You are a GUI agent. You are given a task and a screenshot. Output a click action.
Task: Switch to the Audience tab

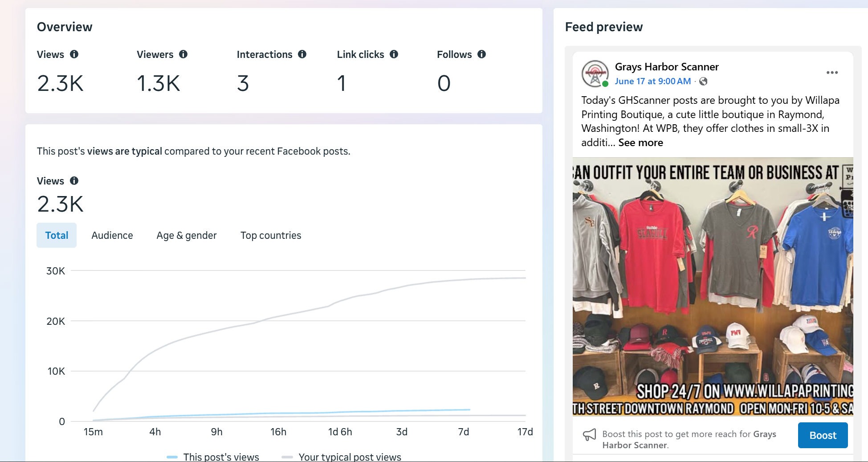pyautogui.click(x=112, y=235)
